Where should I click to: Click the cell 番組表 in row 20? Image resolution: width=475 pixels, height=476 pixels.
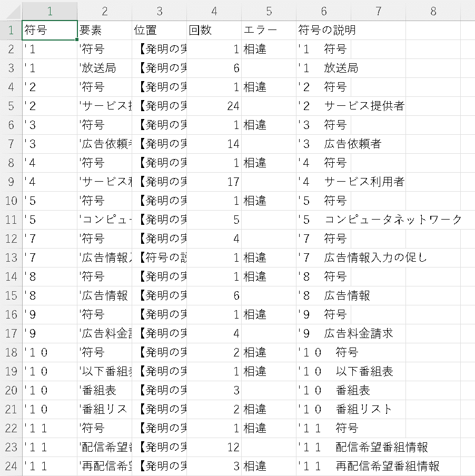[x=105, y=390]
